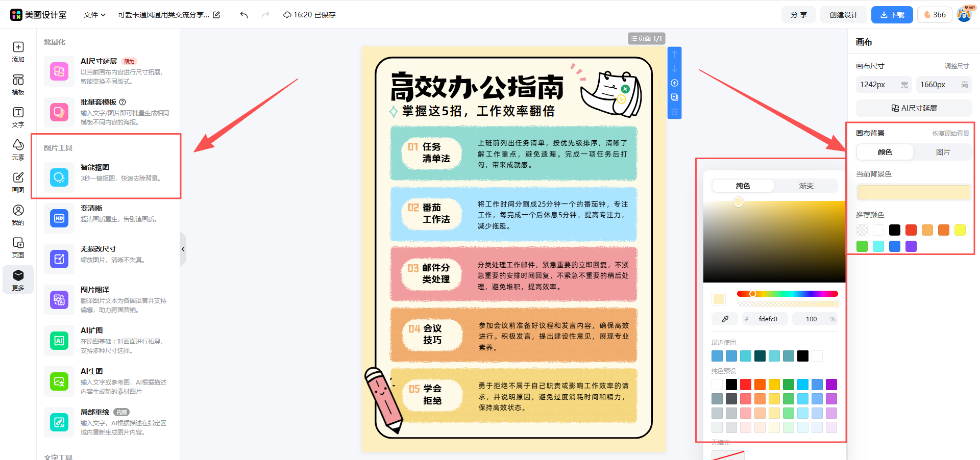
Task: Open the 元素 (Elements) sidebar panel
Action: point(18,150)
